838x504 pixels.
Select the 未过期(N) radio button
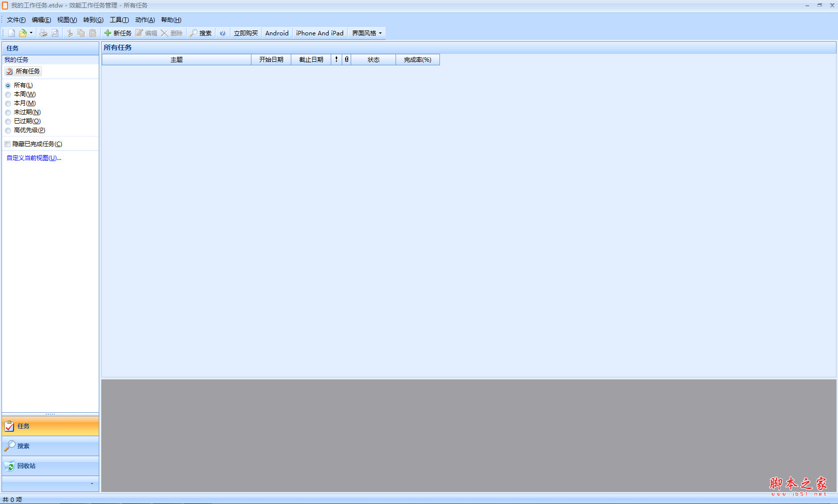[x=8, y=112]
